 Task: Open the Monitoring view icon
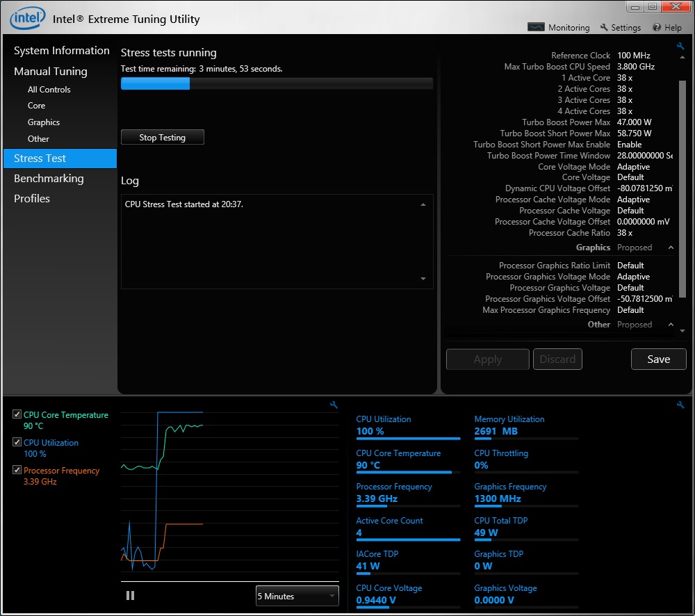click(536, 27)
